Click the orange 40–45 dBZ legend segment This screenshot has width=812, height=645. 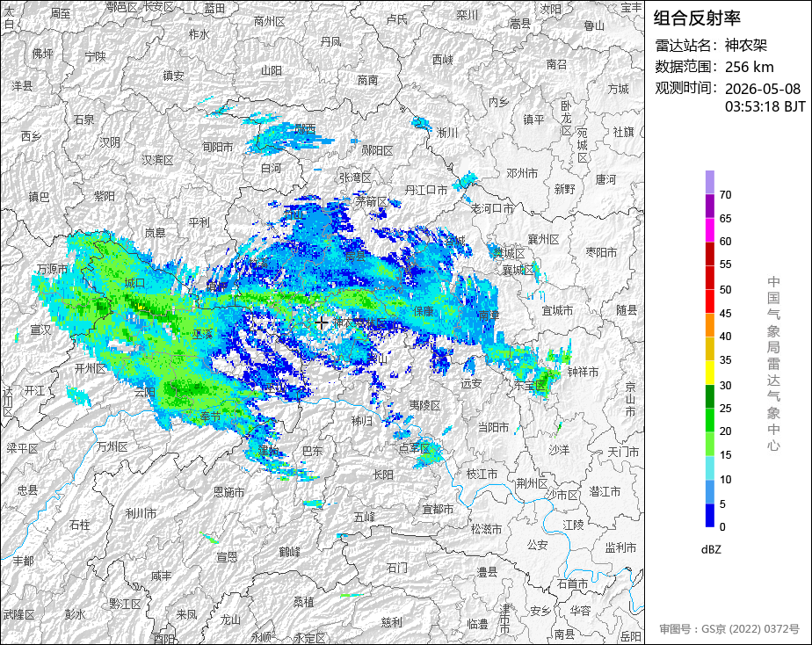point(709,325)
